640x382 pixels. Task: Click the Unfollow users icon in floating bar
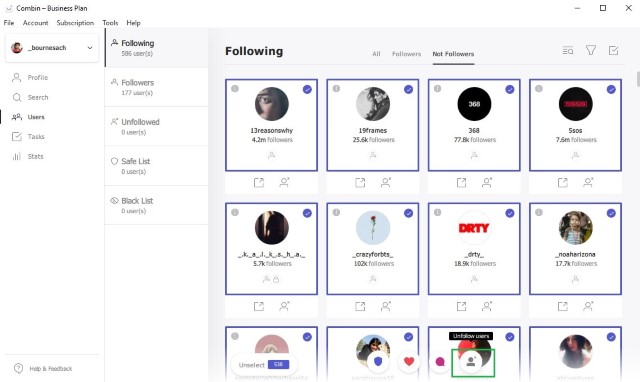(471, 361)
